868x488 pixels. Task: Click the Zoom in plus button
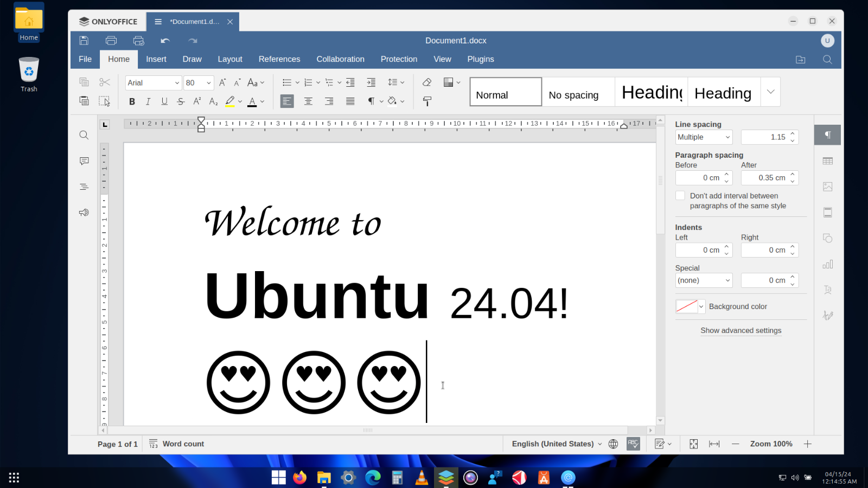808,444
